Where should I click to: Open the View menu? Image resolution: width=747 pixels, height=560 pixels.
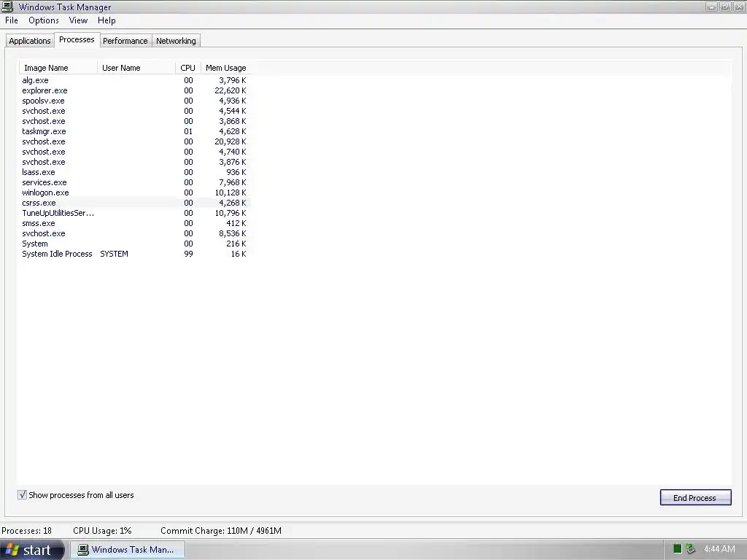click(x=78, y=20)
